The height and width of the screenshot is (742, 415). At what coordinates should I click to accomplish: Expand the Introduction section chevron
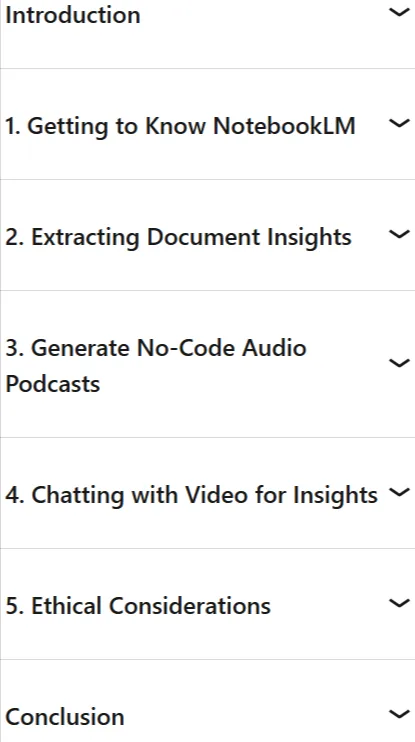pyautogui.click(x=399, y=12)
